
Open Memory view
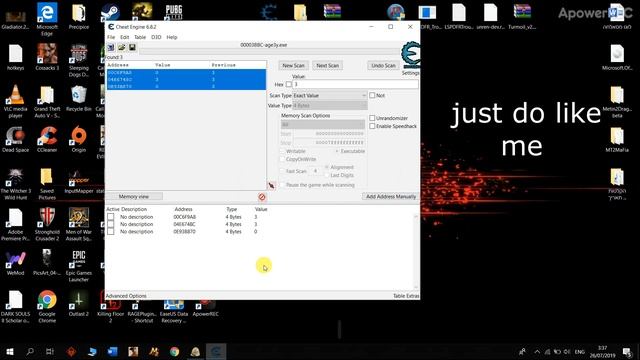pos(134,197)
